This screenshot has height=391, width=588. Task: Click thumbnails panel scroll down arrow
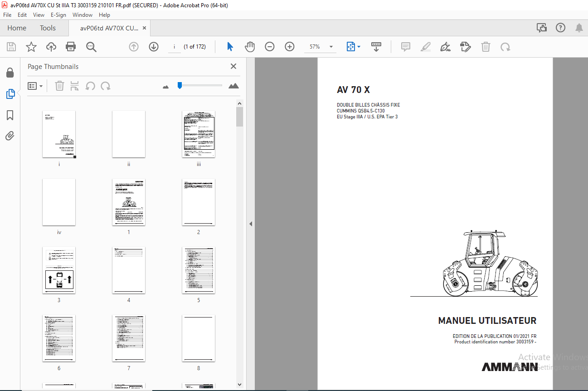click(x=239, y=385)
